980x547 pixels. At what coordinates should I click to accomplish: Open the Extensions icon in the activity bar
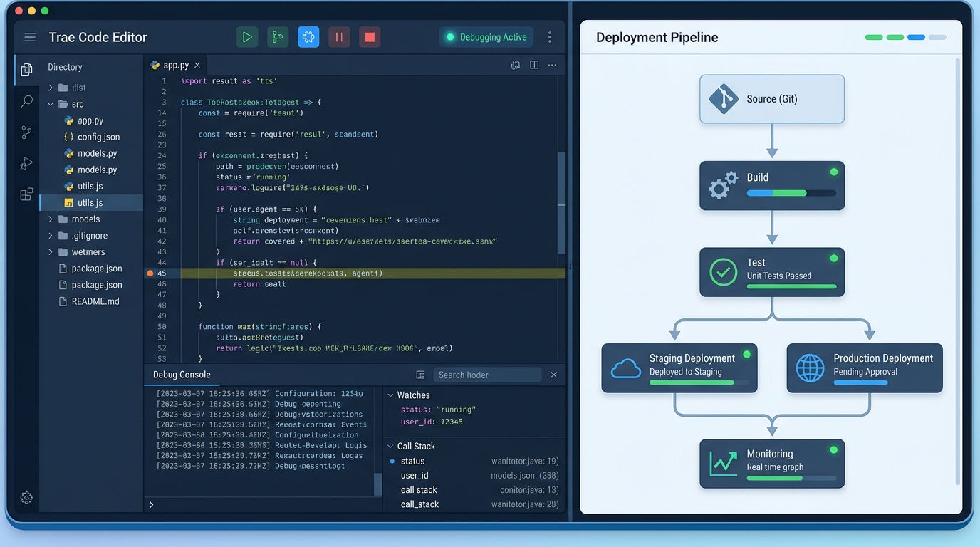tap(26, 193)
